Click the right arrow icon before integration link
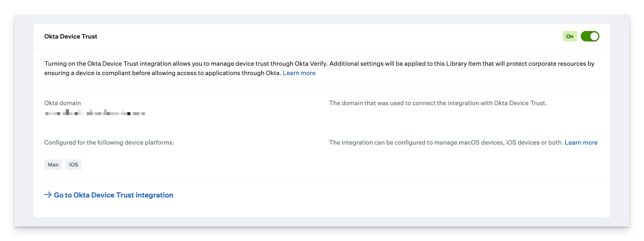 click(x=48, y=195)
